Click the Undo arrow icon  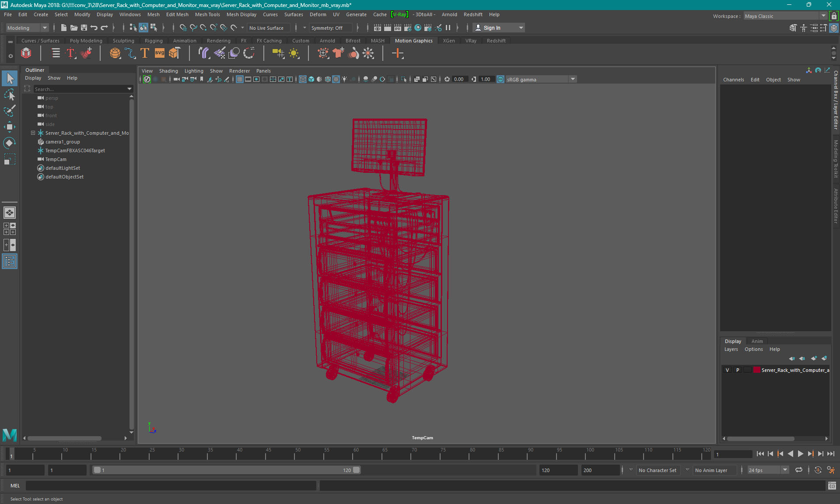click(x=94, y=28)
